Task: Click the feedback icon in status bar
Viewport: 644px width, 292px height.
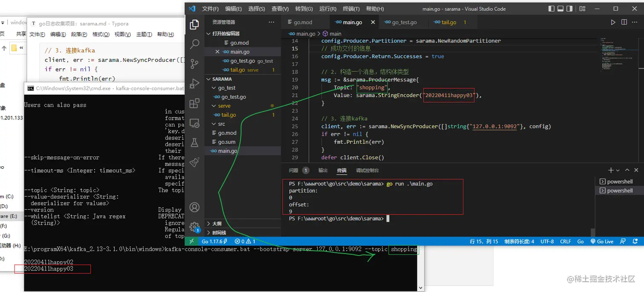Action: click(623, 241)
